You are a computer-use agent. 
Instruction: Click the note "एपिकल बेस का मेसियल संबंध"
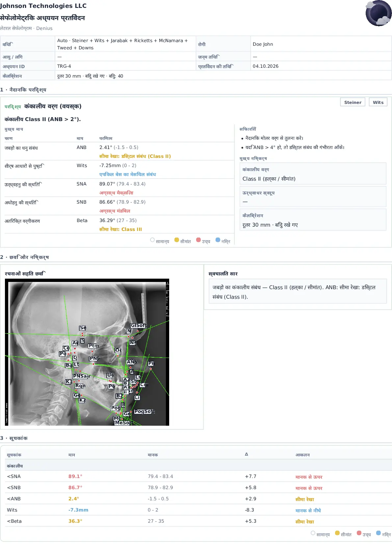128,174
